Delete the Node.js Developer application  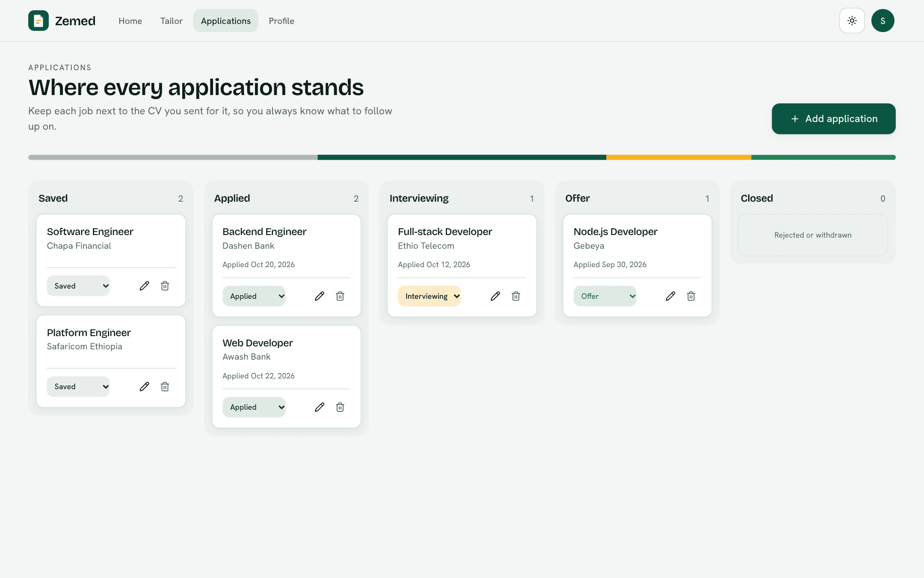pos(691,296)
